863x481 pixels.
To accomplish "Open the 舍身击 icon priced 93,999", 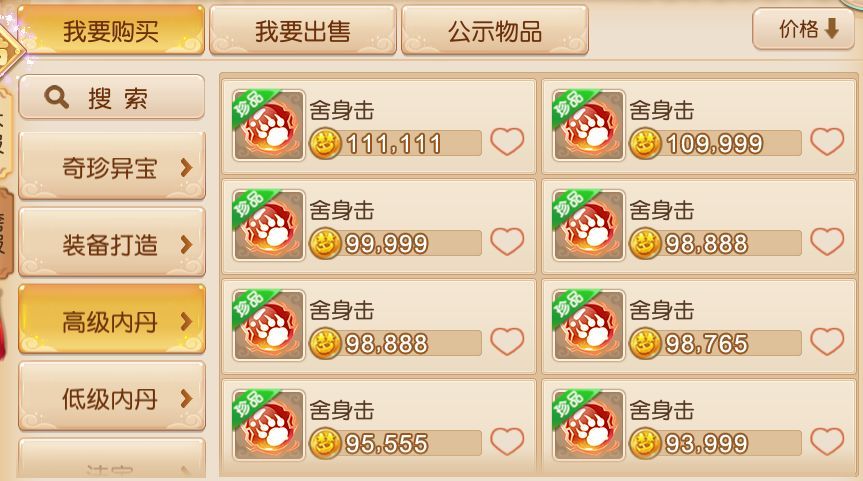I will (588, 425).
